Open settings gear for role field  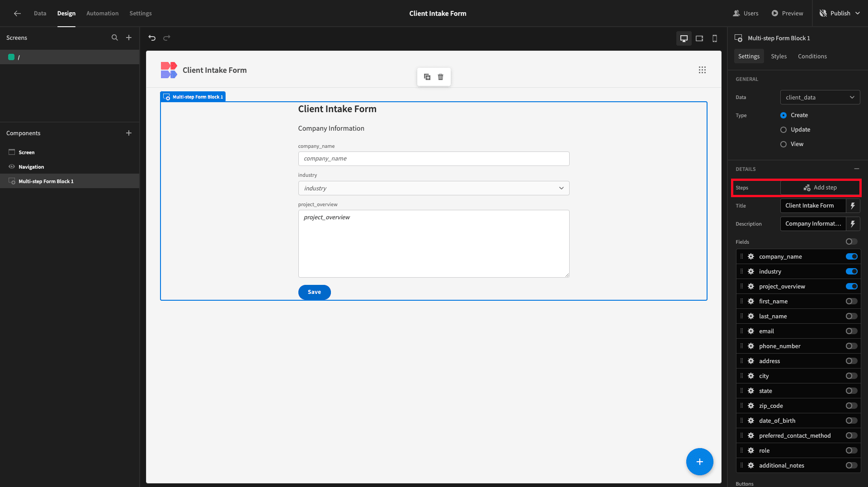pos(751,450)
